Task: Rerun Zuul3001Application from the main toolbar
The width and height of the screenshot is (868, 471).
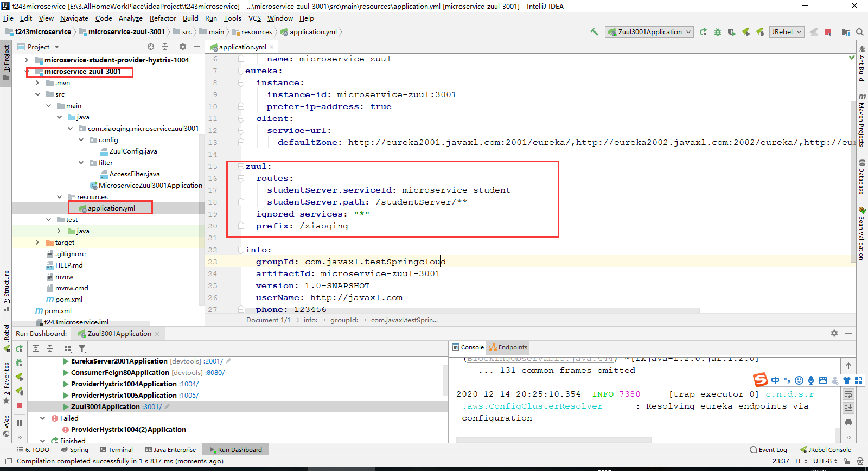Action: (x=704, y=32)
